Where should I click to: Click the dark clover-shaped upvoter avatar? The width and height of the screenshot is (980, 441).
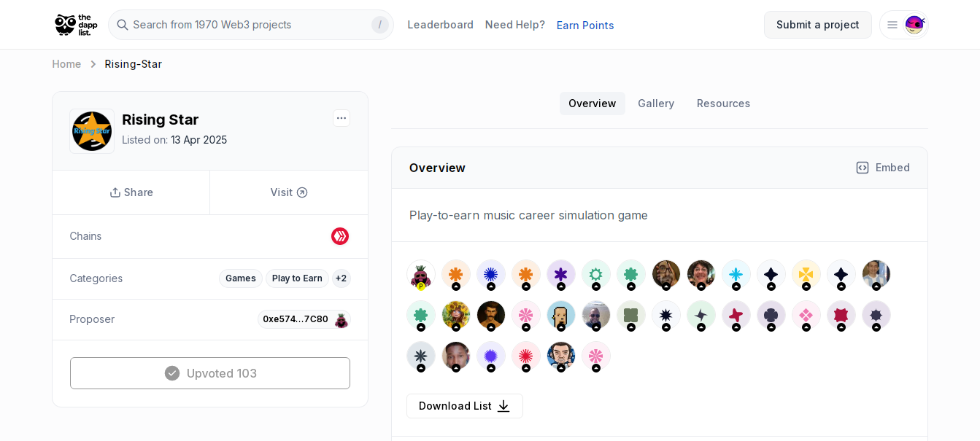click(771, 316)
